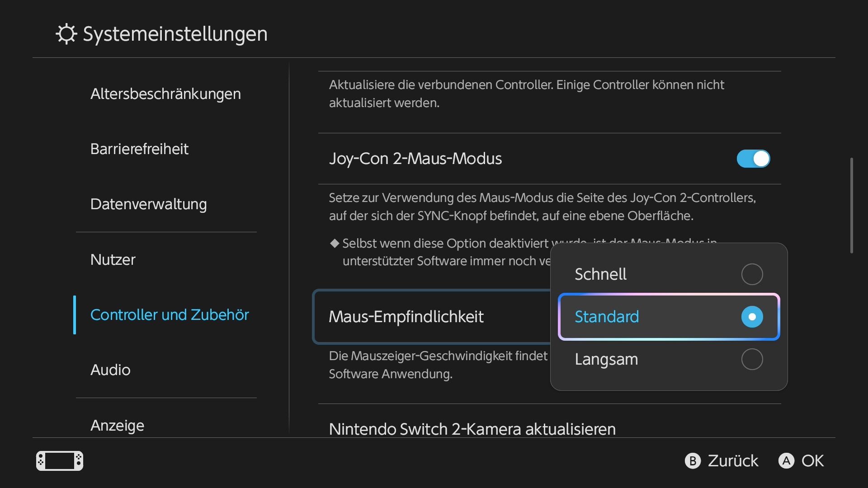
Task: Click the Systemeinstellungen gear icon
Action: pyautogui.click(x=66, y=34)
